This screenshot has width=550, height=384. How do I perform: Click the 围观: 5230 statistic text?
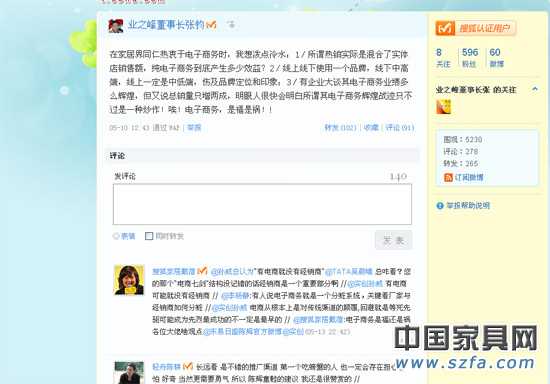(462, 140)
